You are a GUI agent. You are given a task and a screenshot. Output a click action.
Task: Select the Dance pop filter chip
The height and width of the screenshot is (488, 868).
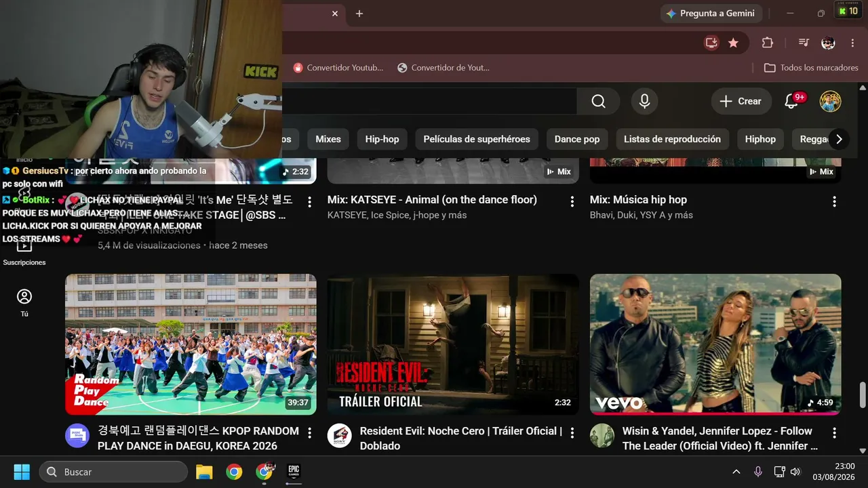tap(577, 139)
